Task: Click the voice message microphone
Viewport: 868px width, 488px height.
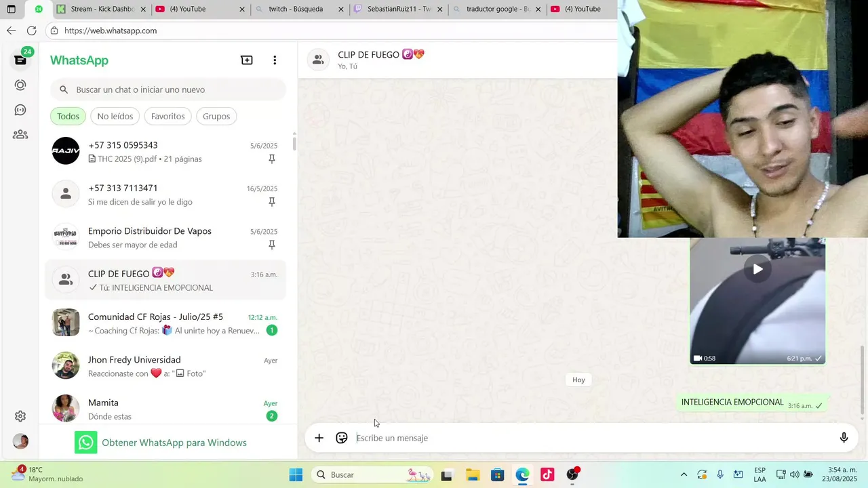Action: tap(844, 438)
